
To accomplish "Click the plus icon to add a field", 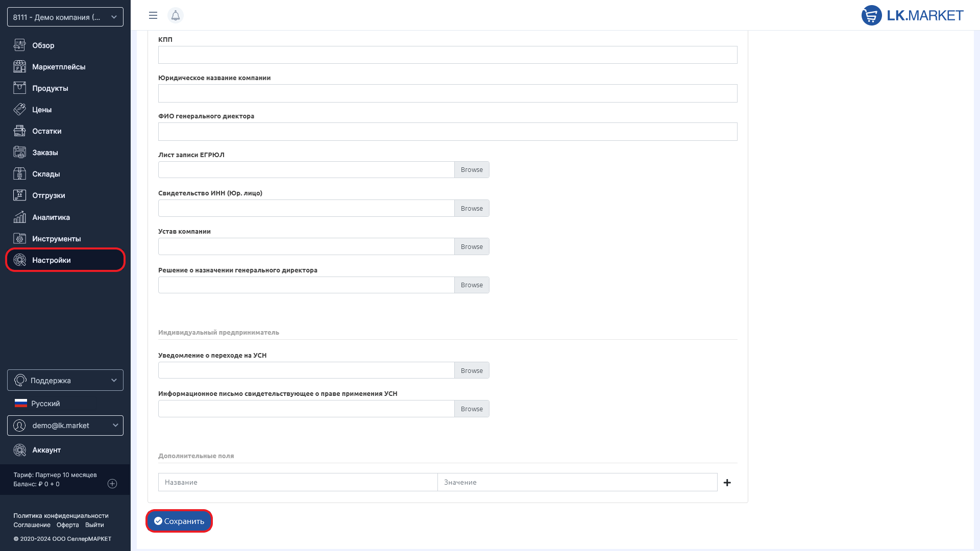I will (x=727, y=483).
